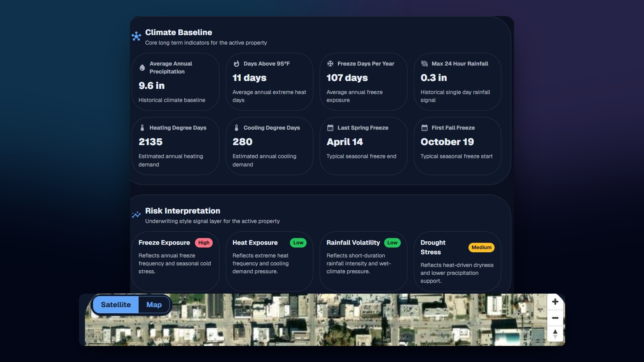644x362 pixels.
Task: Click the snowflake Freeze Days Per Year icon
Action: click(330, 64)
